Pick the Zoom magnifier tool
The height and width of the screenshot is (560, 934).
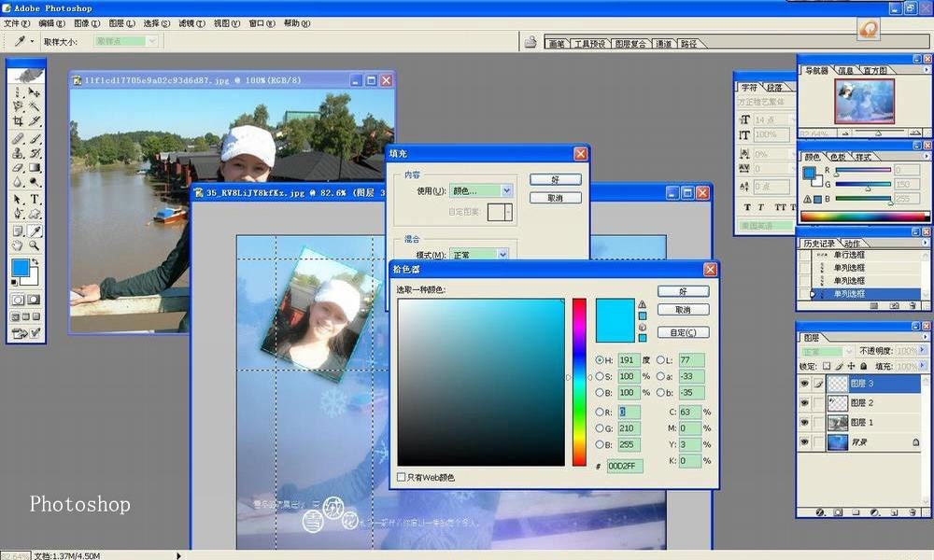coord(35,245)
